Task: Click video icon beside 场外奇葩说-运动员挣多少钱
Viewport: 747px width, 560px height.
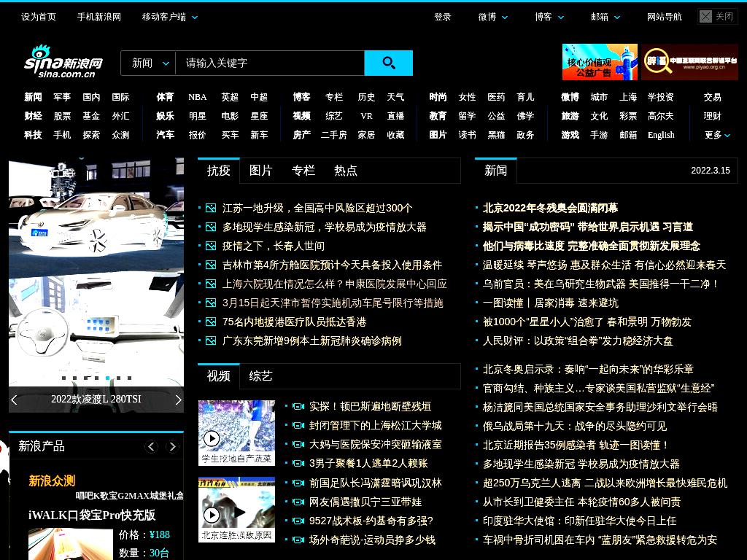Action: point(298,540)
